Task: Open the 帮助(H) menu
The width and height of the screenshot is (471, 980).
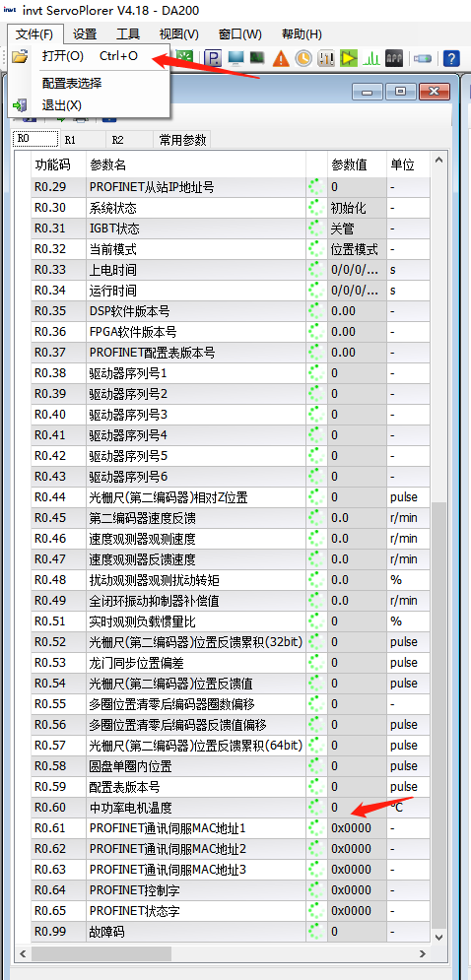Action: click(x=303, y=33)
